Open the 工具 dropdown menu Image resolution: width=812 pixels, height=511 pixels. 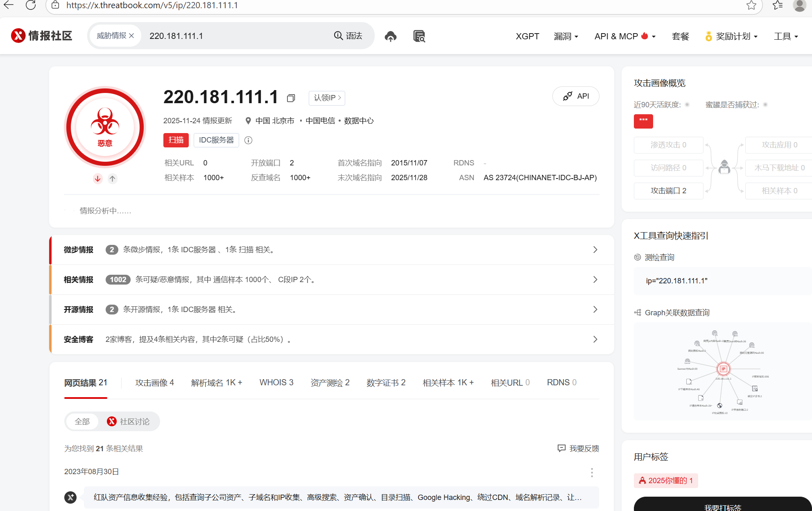(786, 36)
